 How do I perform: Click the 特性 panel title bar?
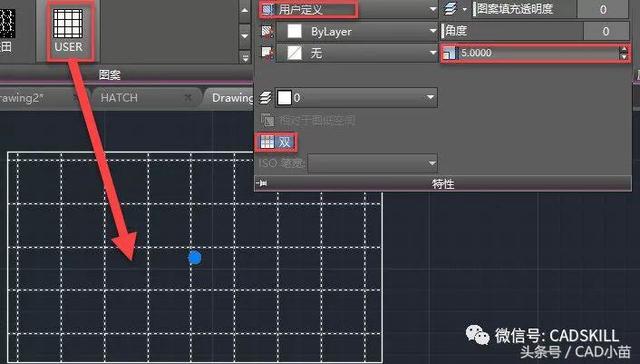click(x=443, y=184)
